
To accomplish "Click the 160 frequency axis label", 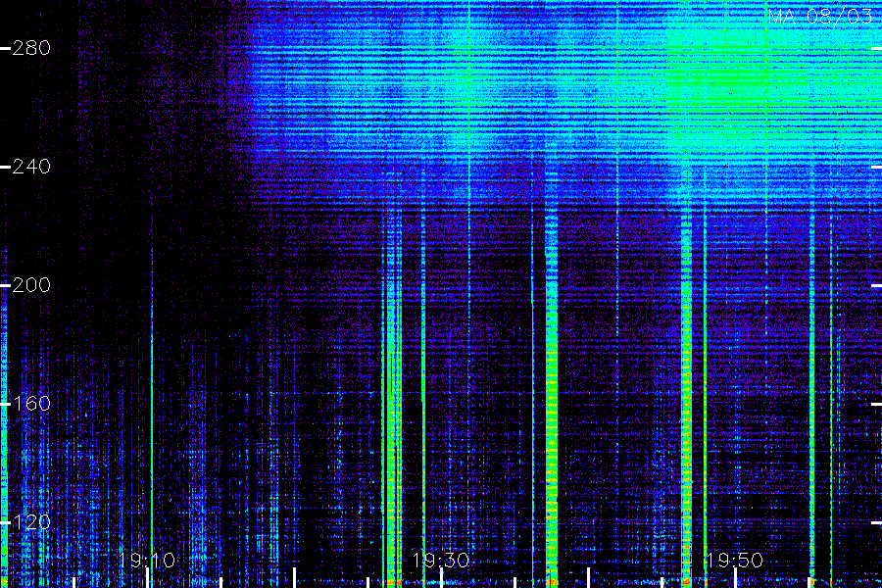I will point(31,404).
